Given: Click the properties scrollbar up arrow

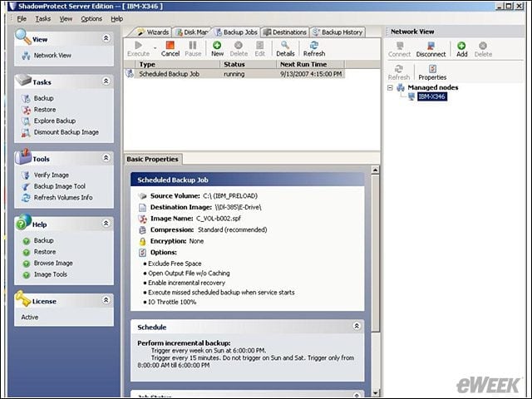Looking at the screenshot, I should click(375, 170).
